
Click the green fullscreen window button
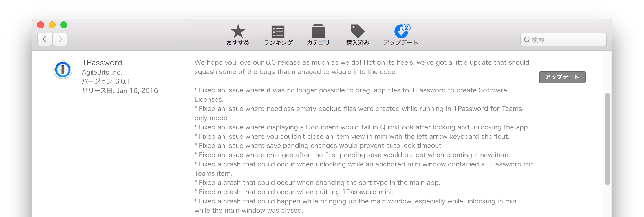64,25
